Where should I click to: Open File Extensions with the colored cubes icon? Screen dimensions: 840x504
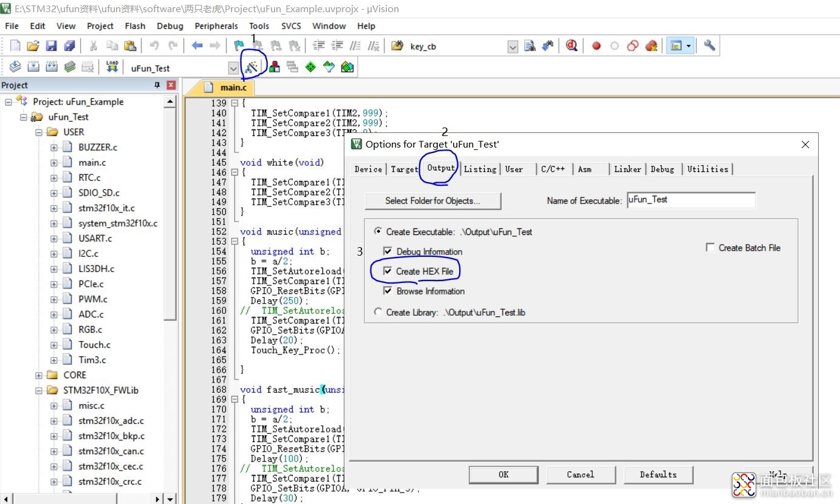[x=275, y=67]
